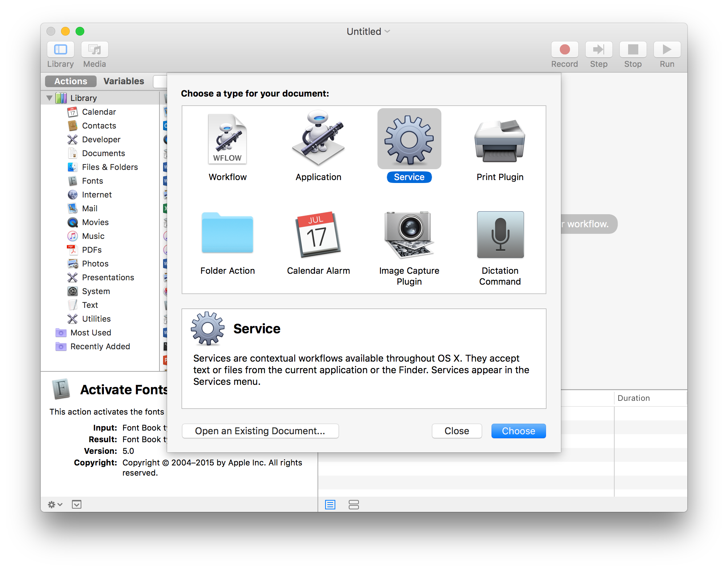Image resolution: width=728 pixels, height=570 pixels.
Task: Select the Print Plugin printer icon
Action: click(x=500, y=141)
